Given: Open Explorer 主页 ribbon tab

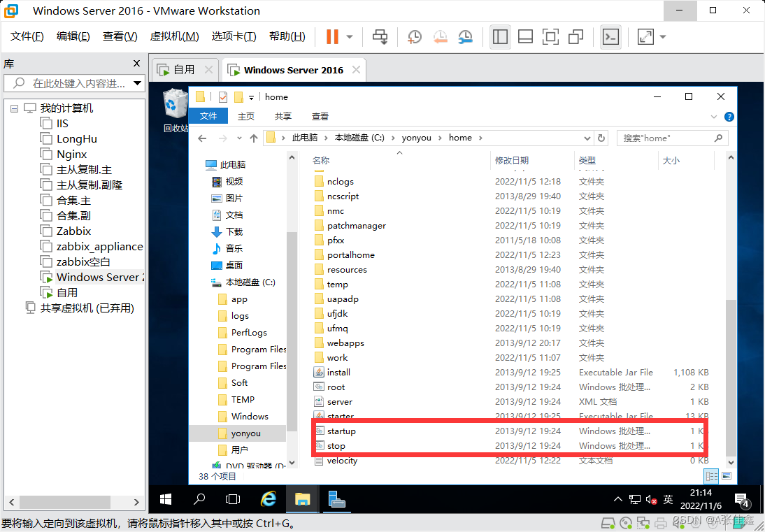Looking at the screenshot, I should (246, 116).
